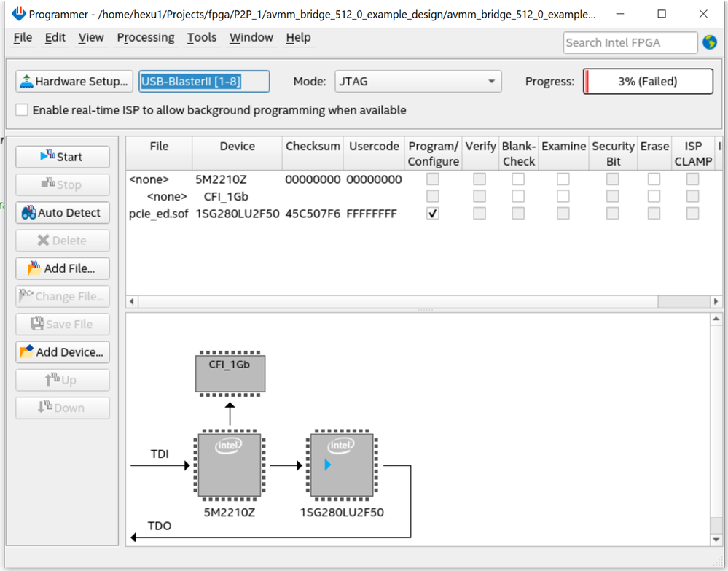Screen dimensions: 728x571
Task: Check Program/Configure for the 5M2210Z row
Action: click(433, 179)
